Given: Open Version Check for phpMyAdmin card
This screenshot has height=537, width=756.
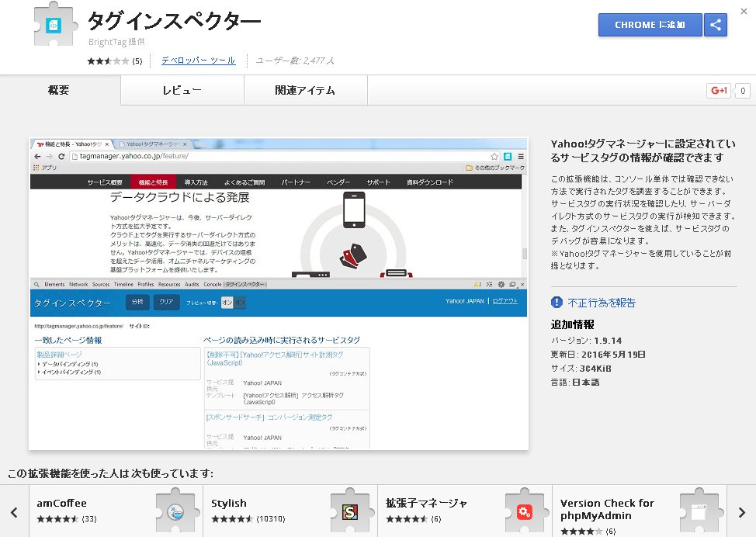Looking at the screenshot, I should click(x=640, y=511).
